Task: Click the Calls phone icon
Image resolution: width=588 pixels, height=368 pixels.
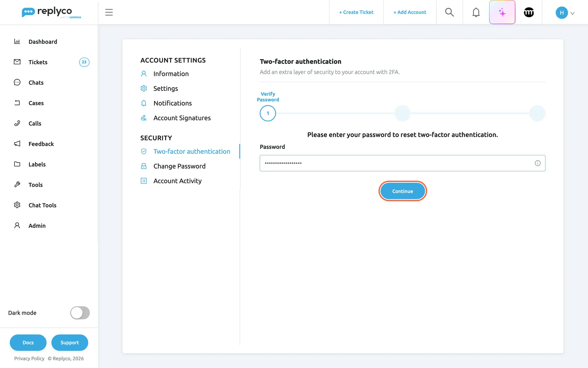Action: 17,123
